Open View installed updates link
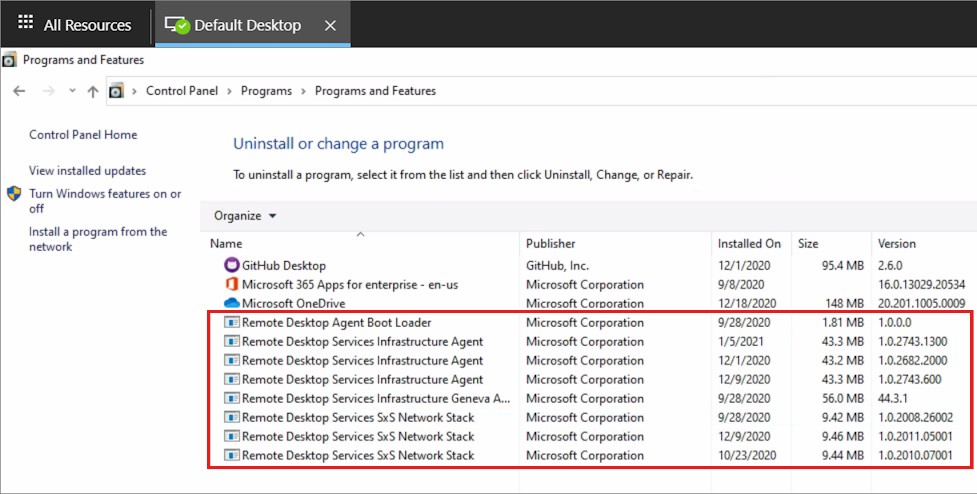 (87, 171)
